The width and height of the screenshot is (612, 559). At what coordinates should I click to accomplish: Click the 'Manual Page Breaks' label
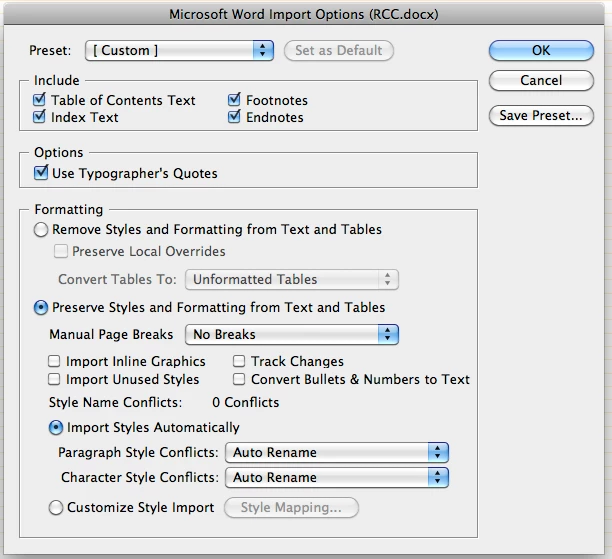pyautogui.click(x=111, y=335)
